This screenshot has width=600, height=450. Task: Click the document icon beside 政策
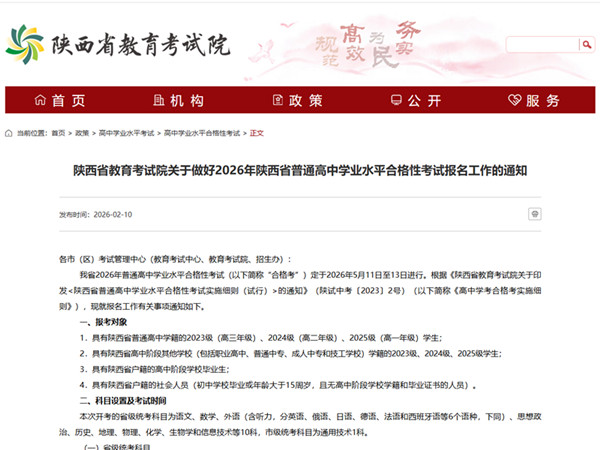(x=278, y=100)
